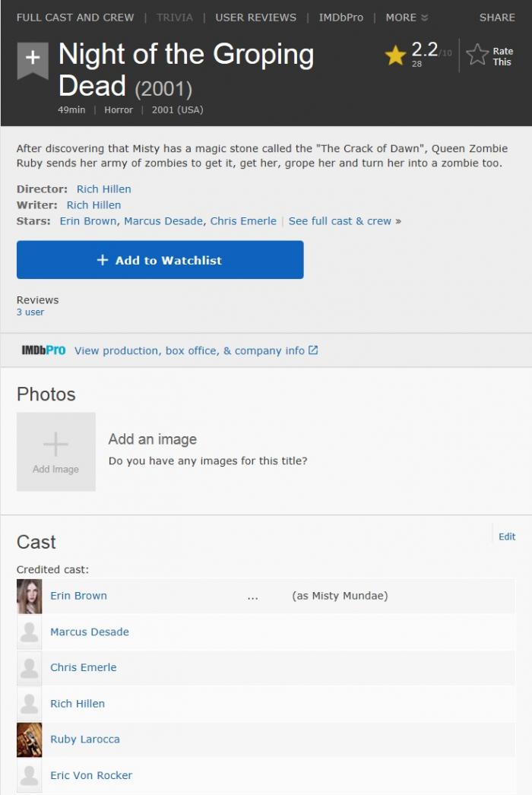Click the Add an image heading
Screen dimensions: 532x795
coord(153,439)
